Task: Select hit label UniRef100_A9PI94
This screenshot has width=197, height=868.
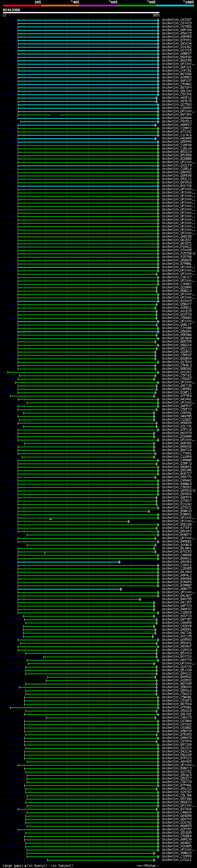Action: point(177,30)
